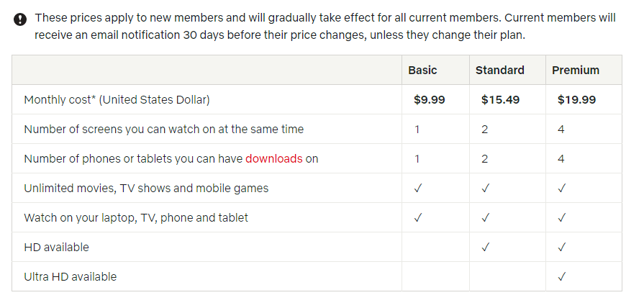This screenshot has width=644, height=308.
Task: Click Basic's unlimited movies checkmark
Action: [417, 188]
